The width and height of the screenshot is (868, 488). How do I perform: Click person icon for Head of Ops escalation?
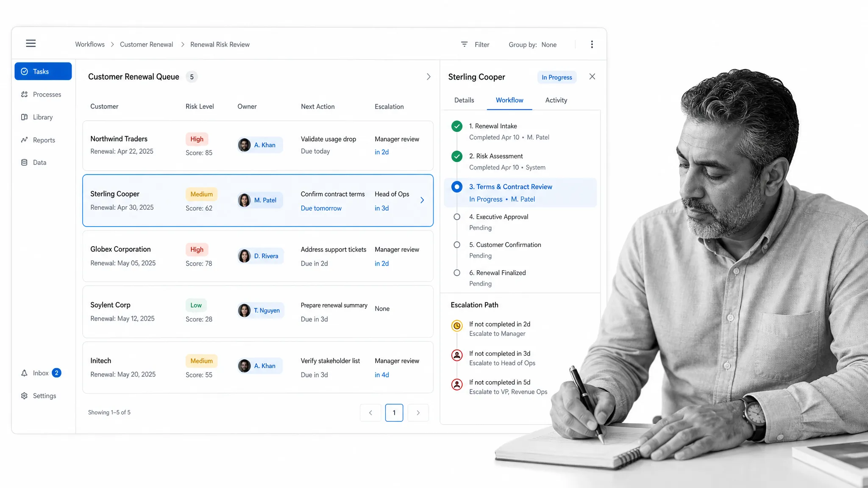click(457, 355)
